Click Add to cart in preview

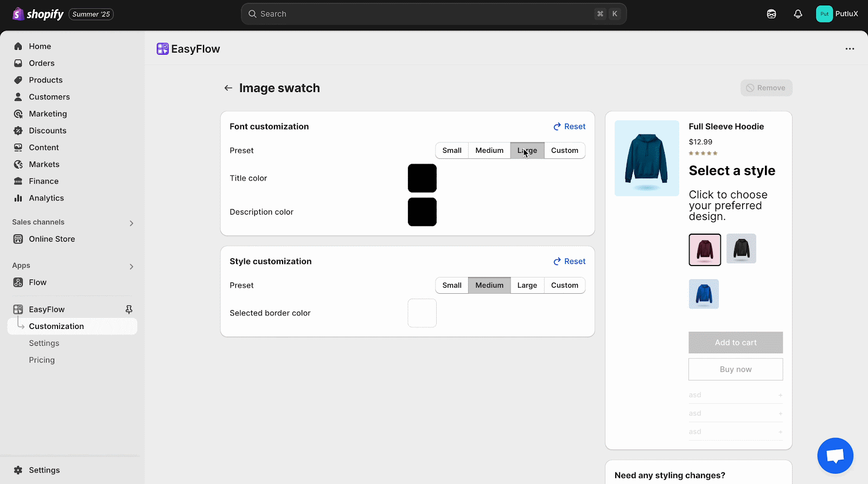736,343
